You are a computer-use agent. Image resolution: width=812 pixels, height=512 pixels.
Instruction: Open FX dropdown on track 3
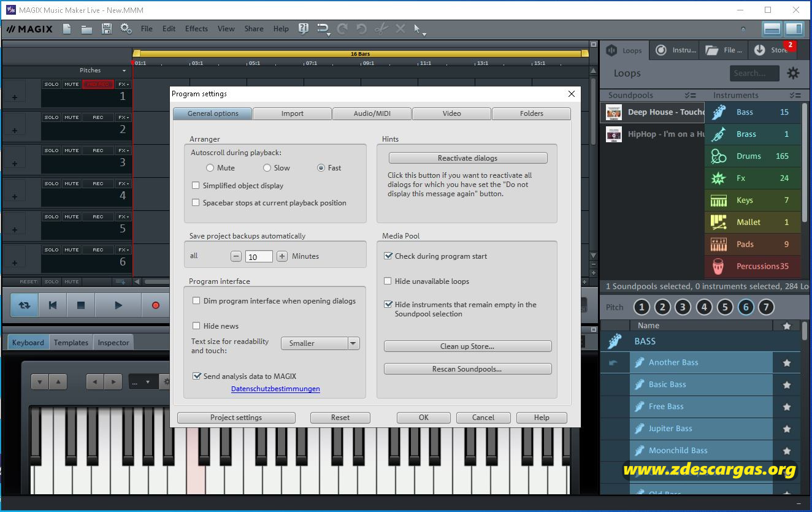pos(123,150)
